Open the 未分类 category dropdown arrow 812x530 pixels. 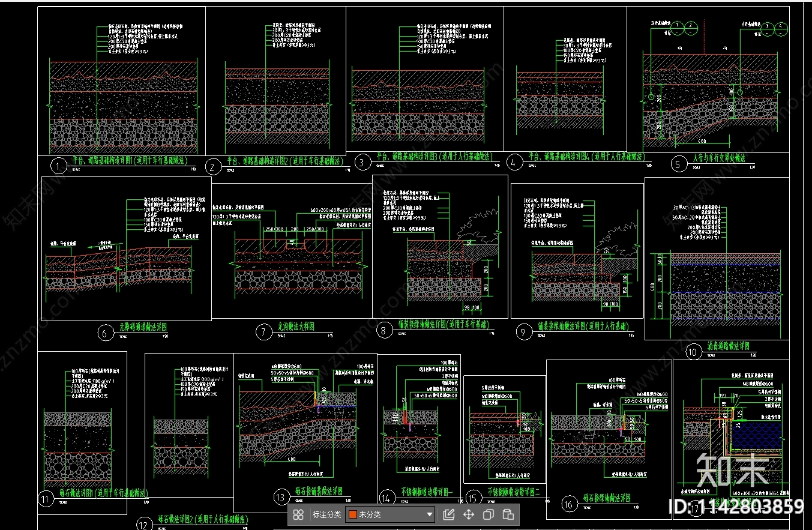coord(429,514)
